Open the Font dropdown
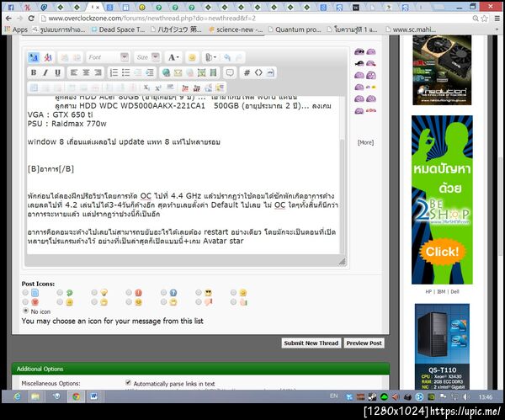 [x=108, y=57]
